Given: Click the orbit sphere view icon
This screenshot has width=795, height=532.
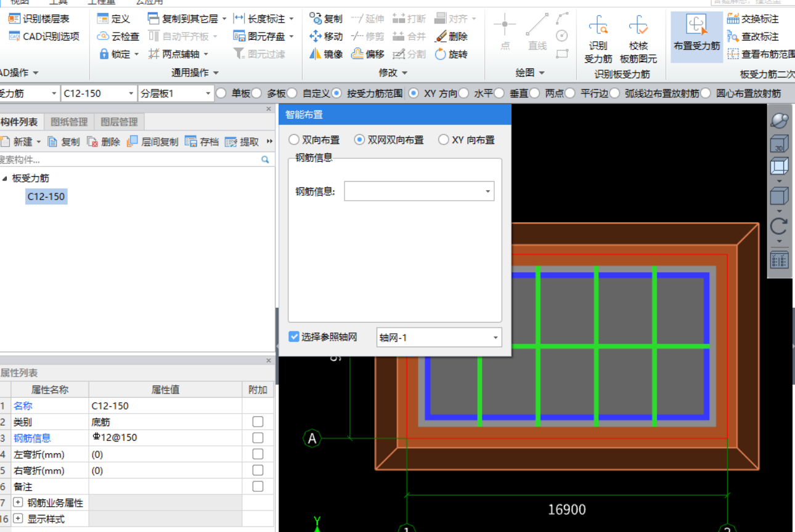Looking at the screenshot, I should pyautogui.click(x=780, y=120).
